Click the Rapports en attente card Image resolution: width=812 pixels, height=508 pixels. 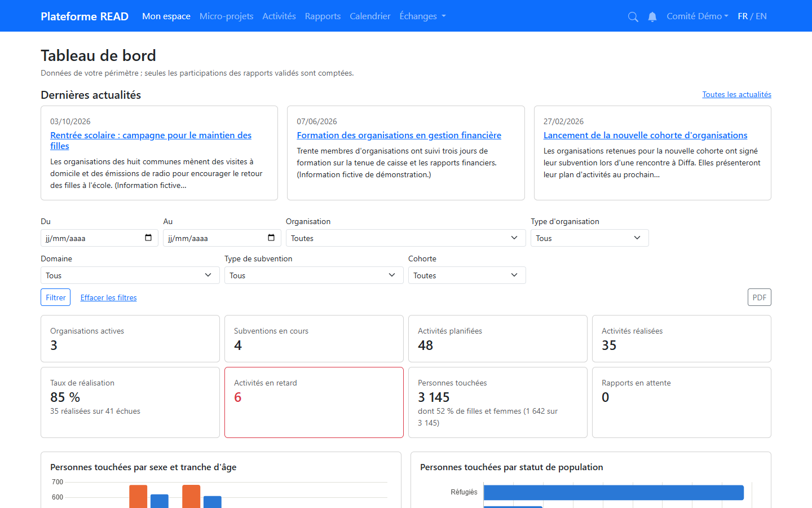(x=682, y=402)
